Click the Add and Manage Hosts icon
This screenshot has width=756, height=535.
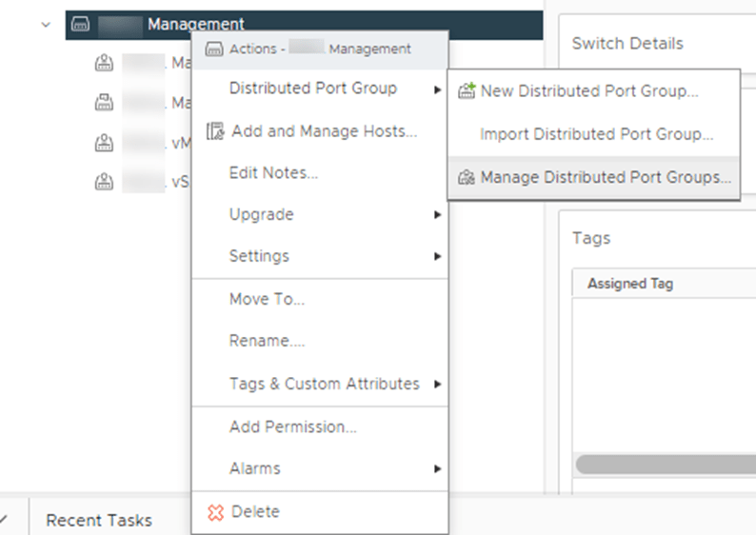click(215, 131)
